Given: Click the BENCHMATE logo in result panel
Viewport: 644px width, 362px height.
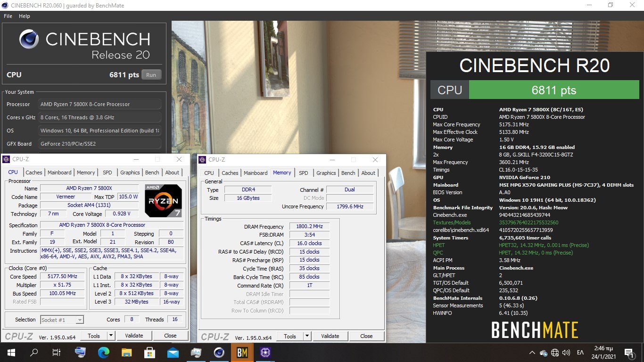Looking at the screenshot, I should 535,329.
